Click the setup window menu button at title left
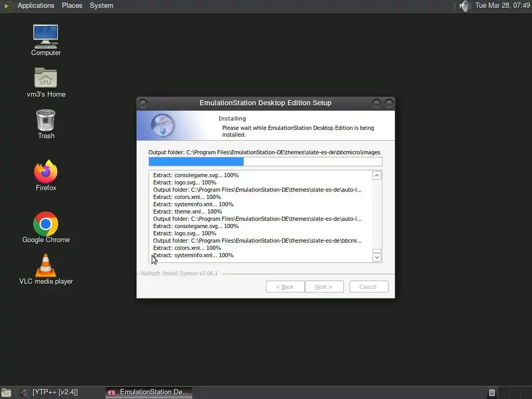532x399 pixels. click(143, 103)
